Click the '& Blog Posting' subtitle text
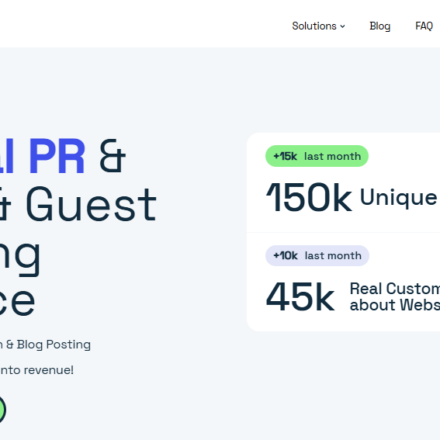 tap(48, 345)
